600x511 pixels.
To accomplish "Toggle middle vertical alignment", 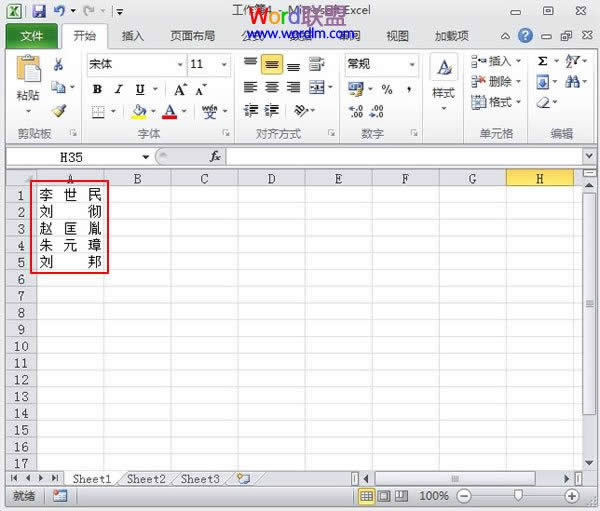I will click(272, 64).
